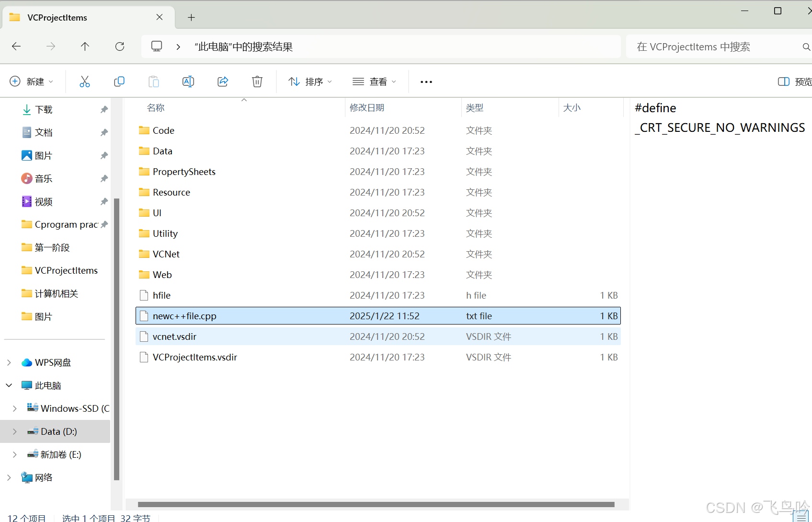Viewport: 812px width, 522px height.
Task: Click the Delete trash icon
Action: [x=257, y=81]
